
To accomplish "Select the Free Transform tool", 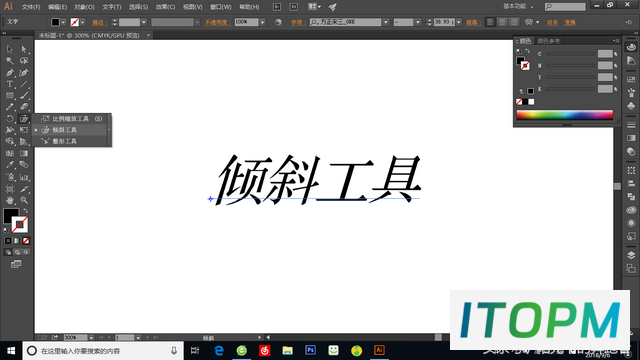I will 24,130.
